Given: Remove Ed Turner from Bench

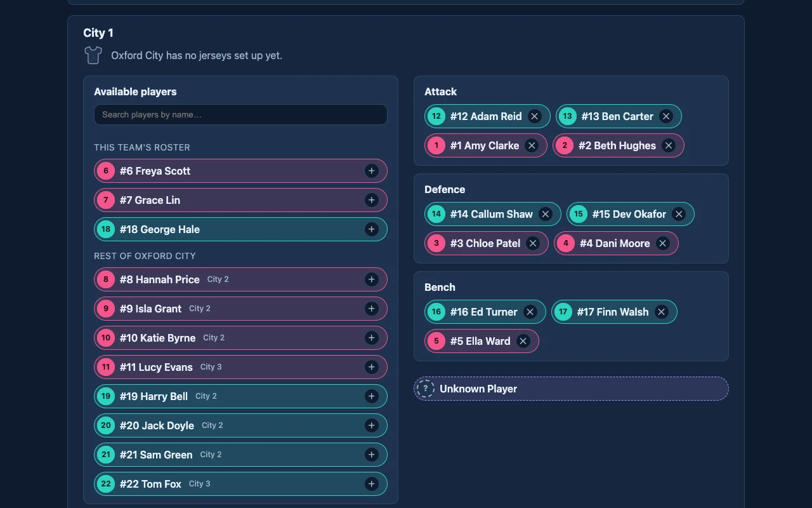Looking at the screenshot, I should (x=530, y=312).
